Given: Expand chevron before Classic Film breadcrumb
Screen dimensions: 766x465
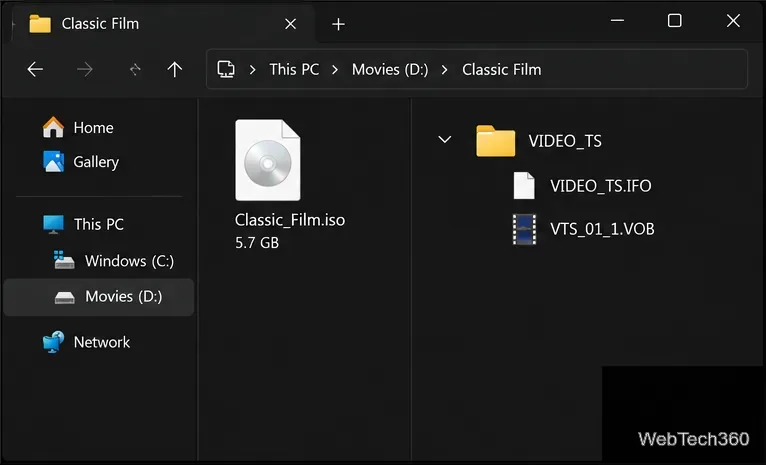Looking at the screenshot, I should click(445, 70).
